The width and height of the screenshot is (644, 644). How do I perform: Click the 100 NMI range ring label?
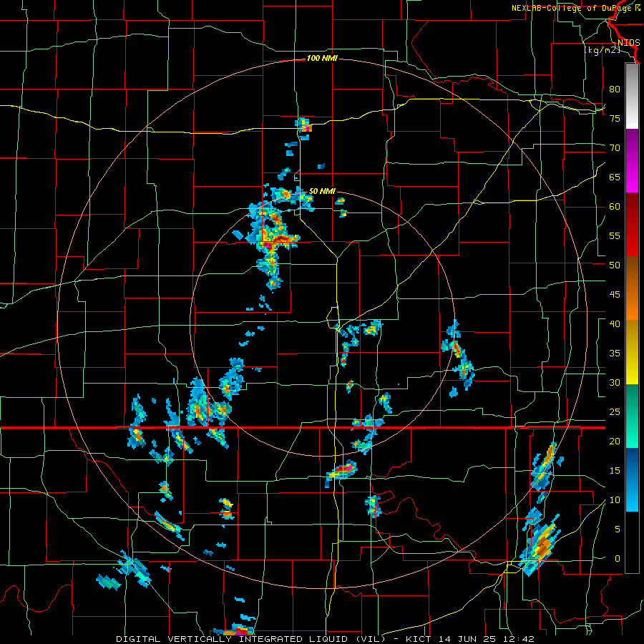(x=322, y=59)
